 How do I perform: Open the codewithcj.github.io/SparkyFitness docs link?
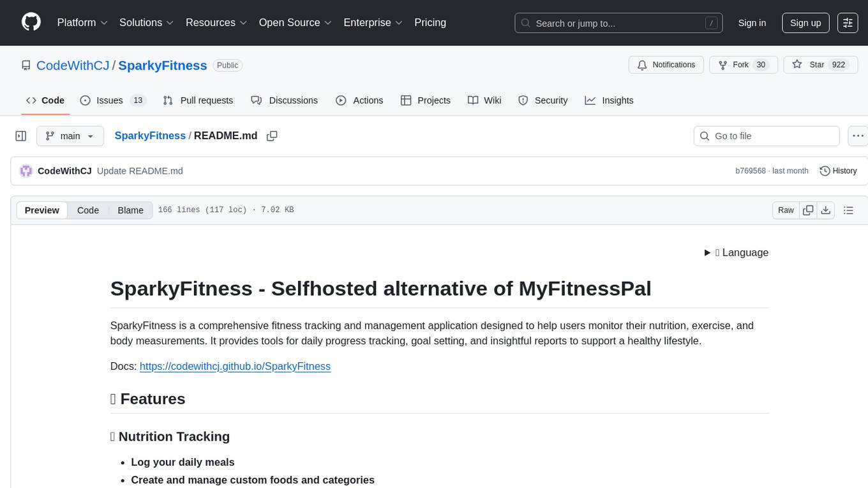click(x=235, y=366)
